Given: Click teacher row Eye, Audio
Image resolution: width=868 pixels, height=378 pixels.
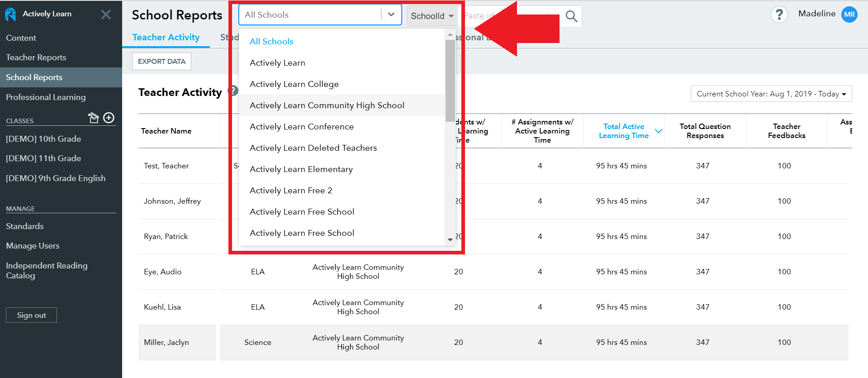Looking at the screenshot, I should (162, 272).
